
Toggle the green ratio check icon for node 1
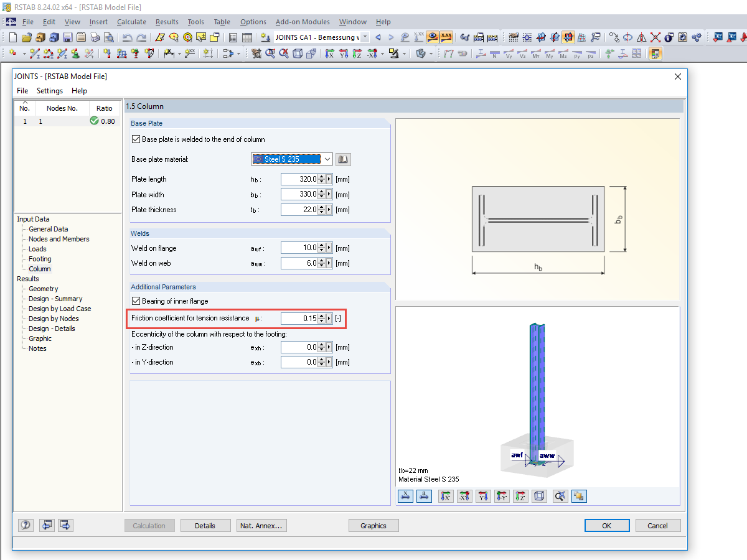point(95,121)
